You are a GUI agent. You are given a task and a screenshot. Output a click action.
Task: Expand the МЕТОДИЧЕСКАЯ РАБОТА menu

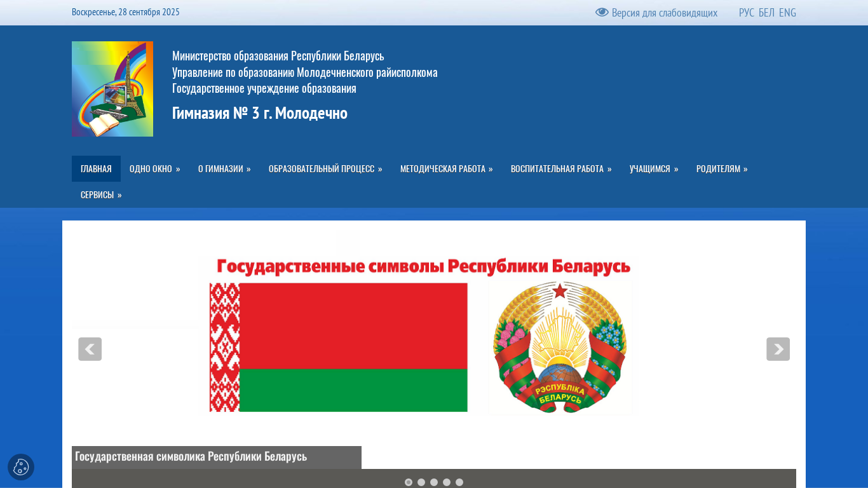pos(447,169)
